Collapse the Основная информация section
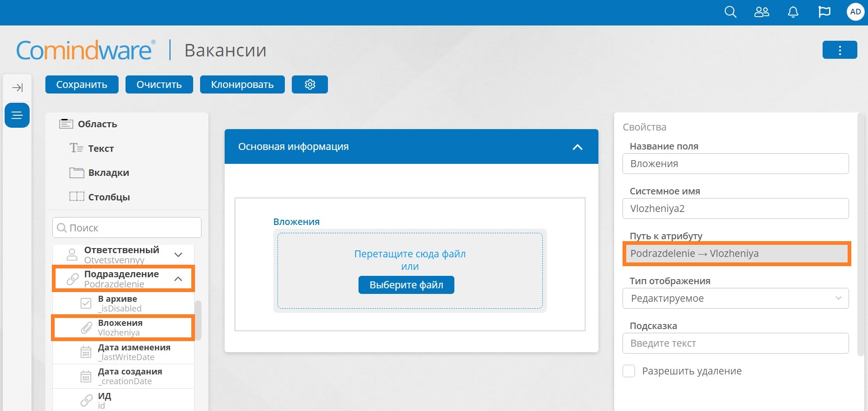 click(x=578, y=147)
